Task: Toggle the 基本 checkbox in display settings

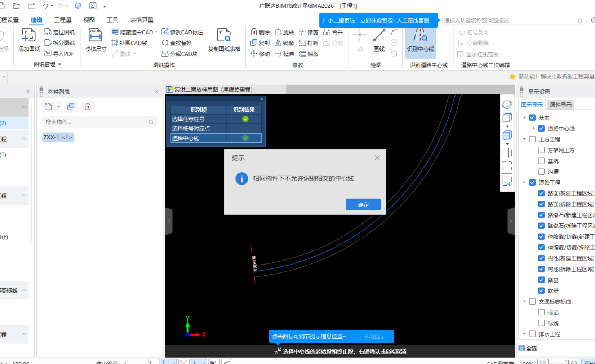Action: click(x=532, y=118)
